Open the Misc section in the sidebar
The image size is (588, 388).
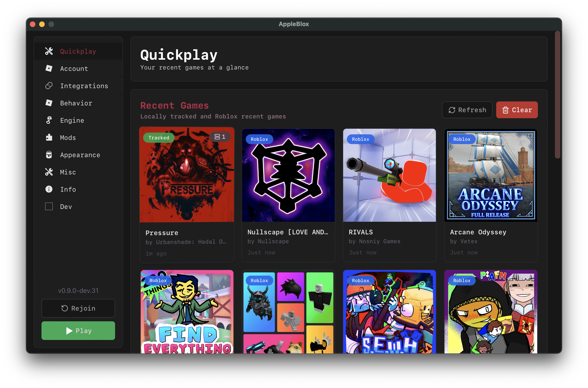[x=68, y=172]
